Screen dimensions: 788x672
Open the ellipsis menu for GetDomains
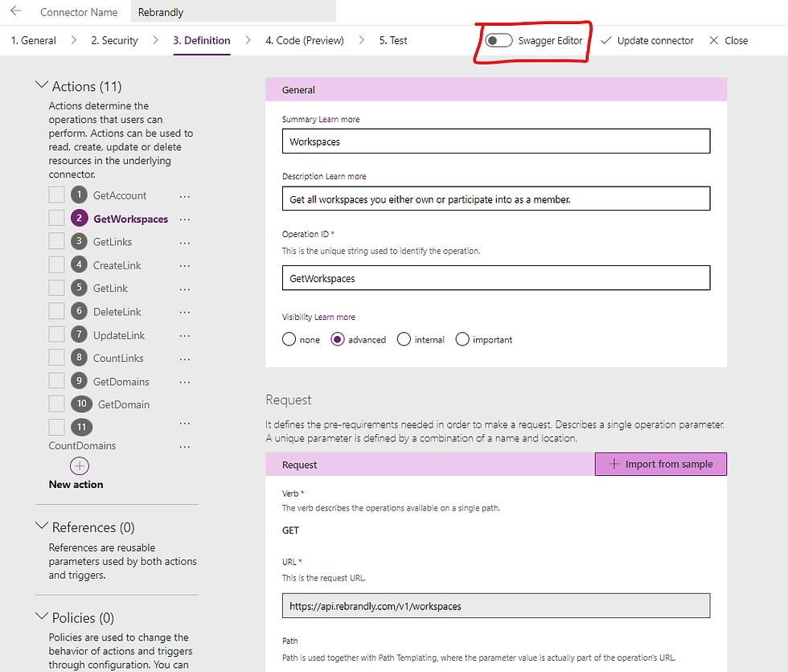click(x=185, y=382)
